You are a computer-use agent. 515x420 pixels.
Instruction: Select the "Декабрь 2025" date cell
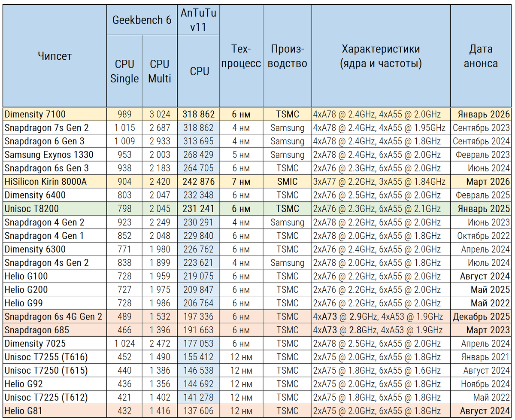pos(481,317)
